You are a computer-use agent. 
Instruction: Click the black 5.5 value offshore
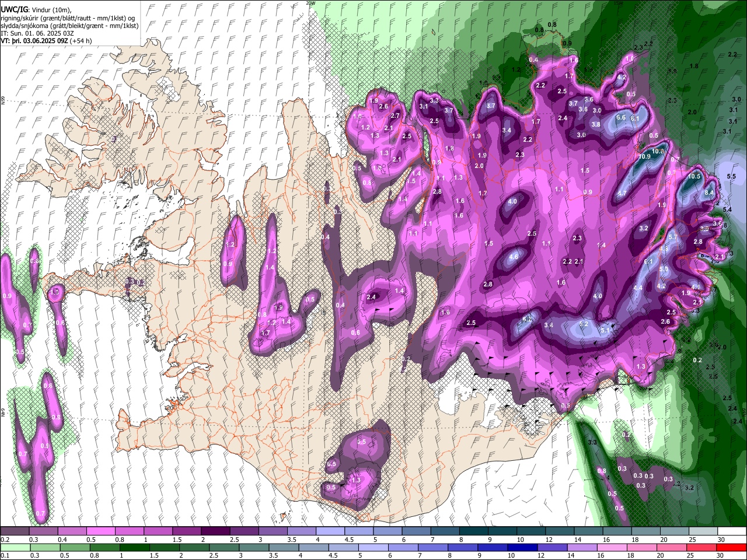(732, 176)
